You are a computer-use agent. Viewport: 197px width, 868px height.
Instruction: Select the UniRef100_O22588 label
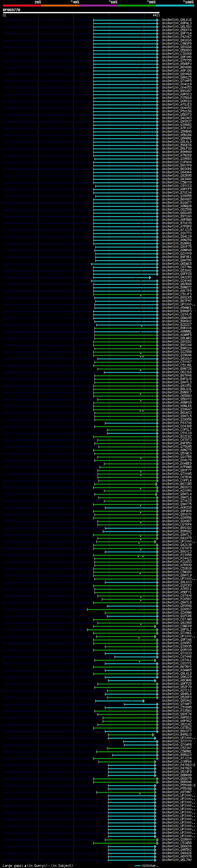click(x=177, y=352)
